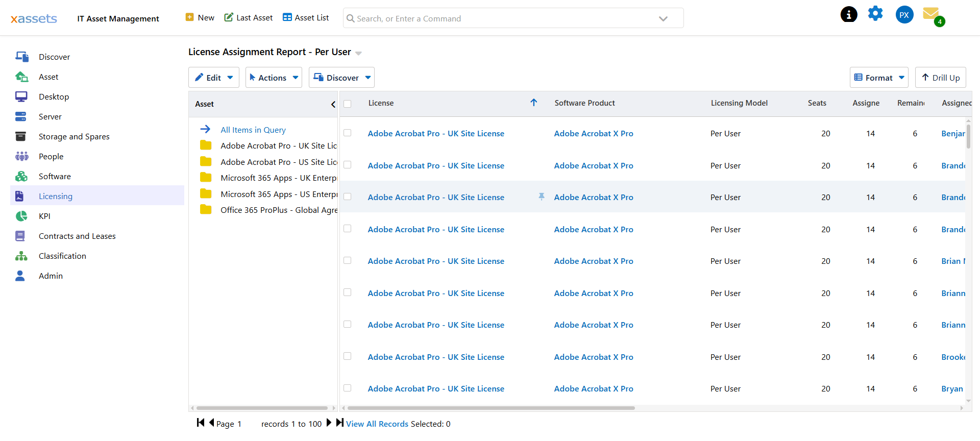The height and width of the screenshot is (441, 980).
Task: Click the grid vertical scrollbar
Action: [968, 136]
